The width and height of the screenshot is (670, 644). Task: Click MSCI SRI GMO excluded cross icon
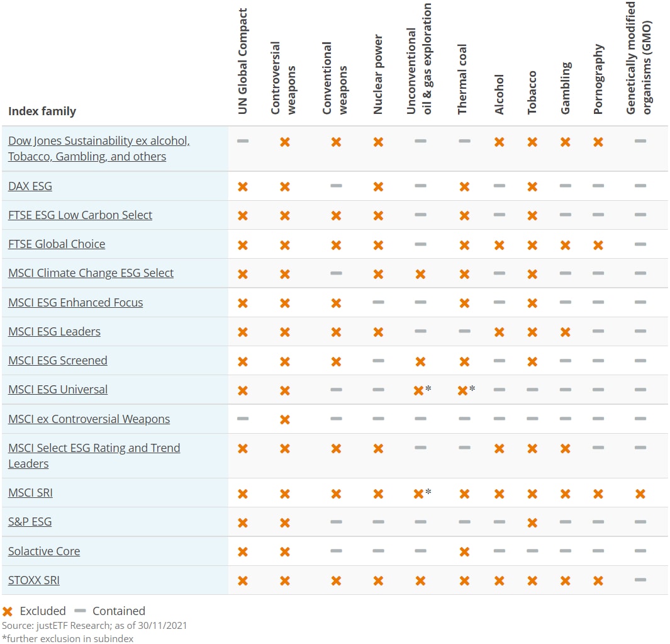coord(640,494)
